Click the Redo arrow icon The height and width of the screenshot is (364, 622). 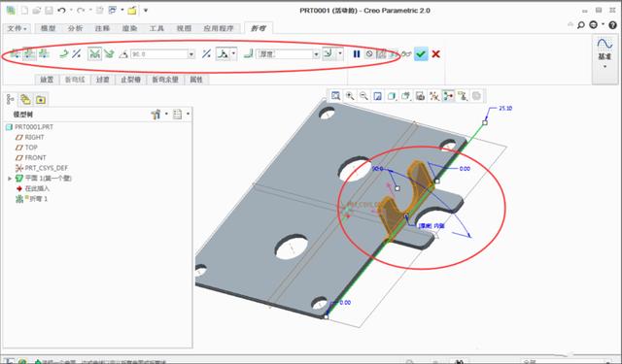(81, 11)
